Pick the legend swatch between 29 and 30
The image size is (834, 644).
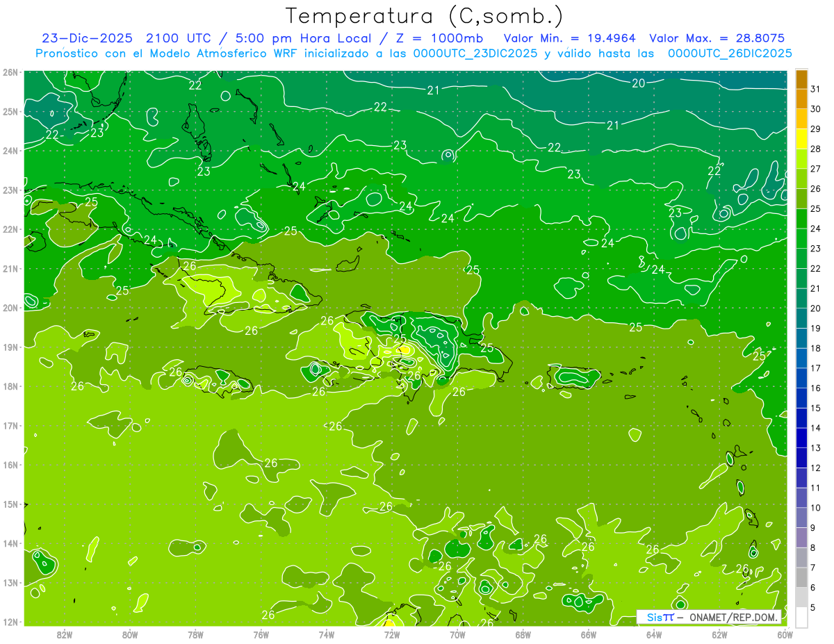[801, 119]
